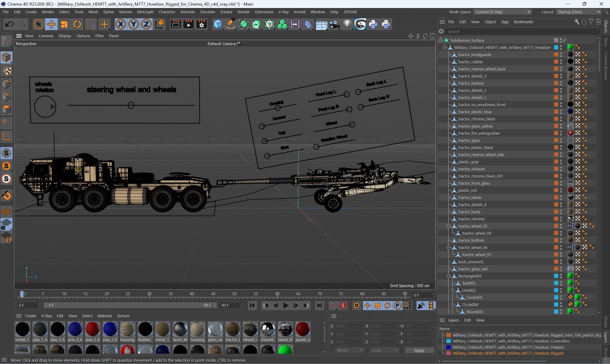Play the animation forward
This screenshot has width=610, height=364.
coord(286,305)
